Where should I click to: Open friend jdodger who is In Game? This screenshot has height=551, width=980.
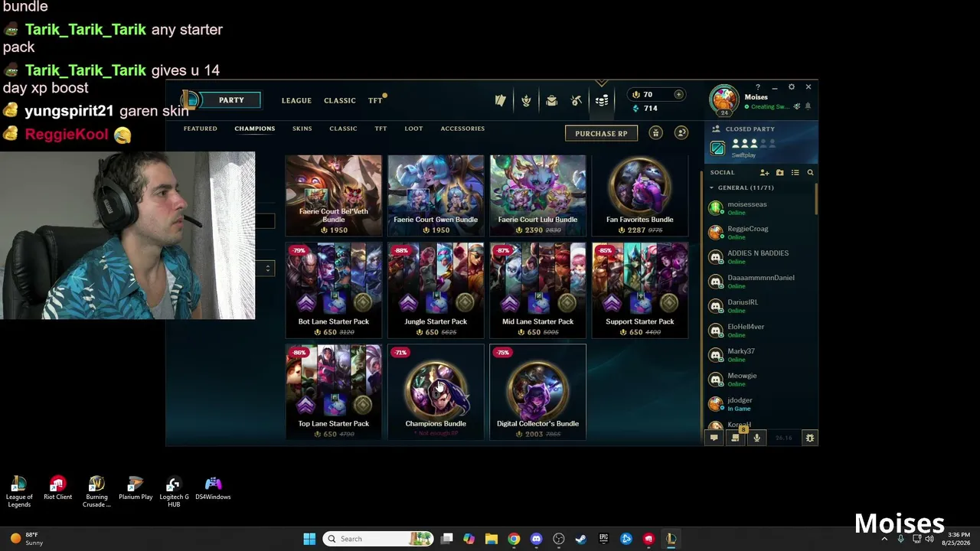759,403
